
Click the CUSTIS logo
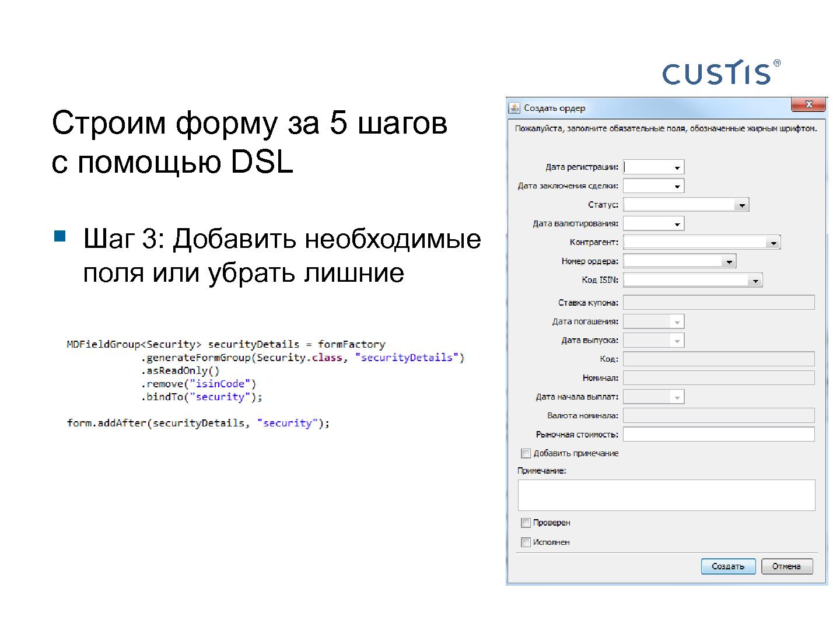(x=721, y=72)
